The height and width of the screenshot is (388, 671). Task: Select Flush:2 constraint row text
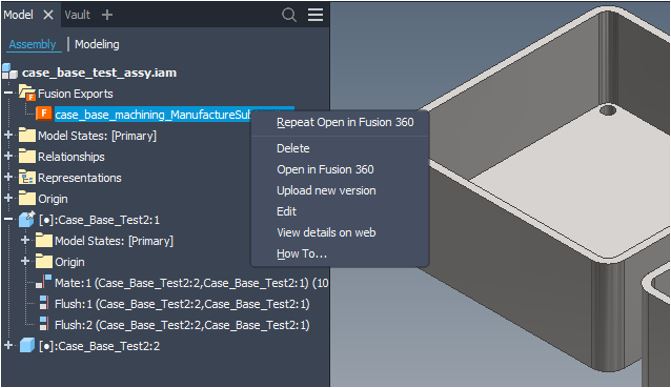182,325
